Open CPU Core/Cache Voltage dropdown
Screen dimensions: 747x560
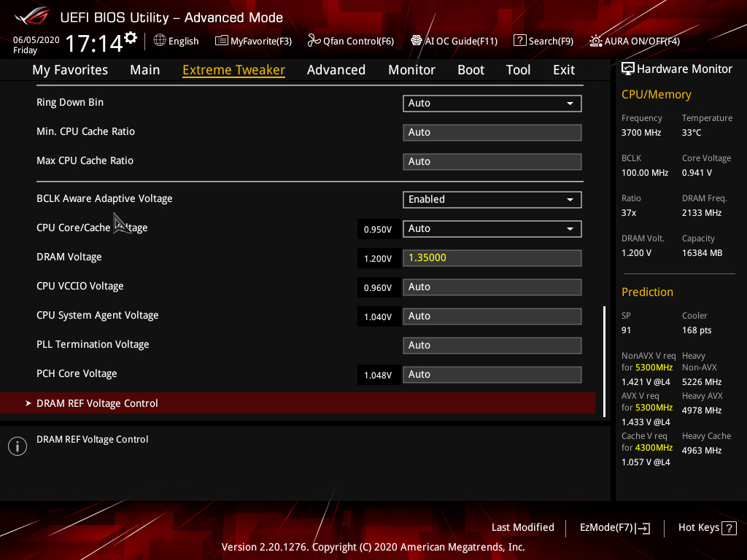click(x=492, y=228)
